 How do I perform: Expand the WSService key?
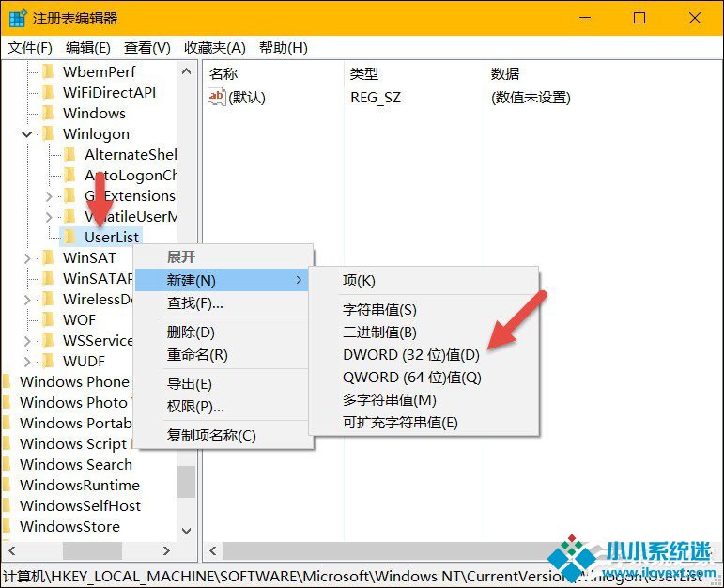click(x=27, y=341)
